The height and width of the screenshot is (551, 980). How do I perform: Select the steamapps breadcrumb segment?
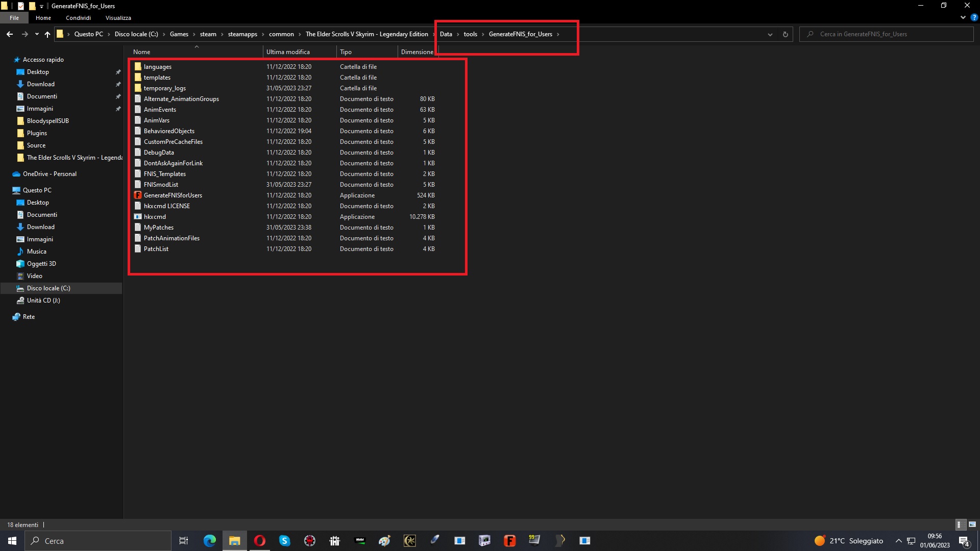[x=242, y=34]
